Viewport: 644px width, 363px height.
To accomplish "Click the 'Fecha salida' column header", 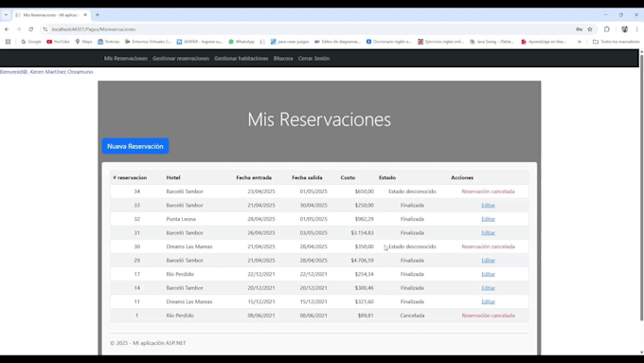I will click(307, 177).
